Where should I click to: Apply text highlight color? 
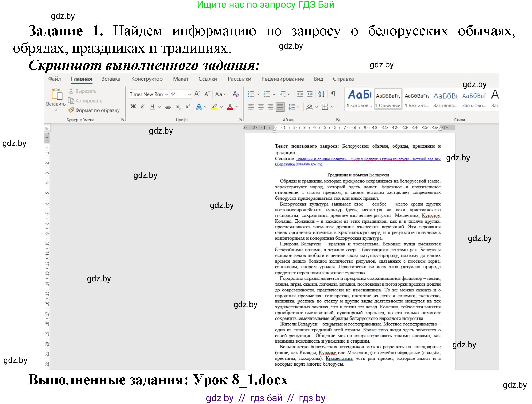pos(214,107)
